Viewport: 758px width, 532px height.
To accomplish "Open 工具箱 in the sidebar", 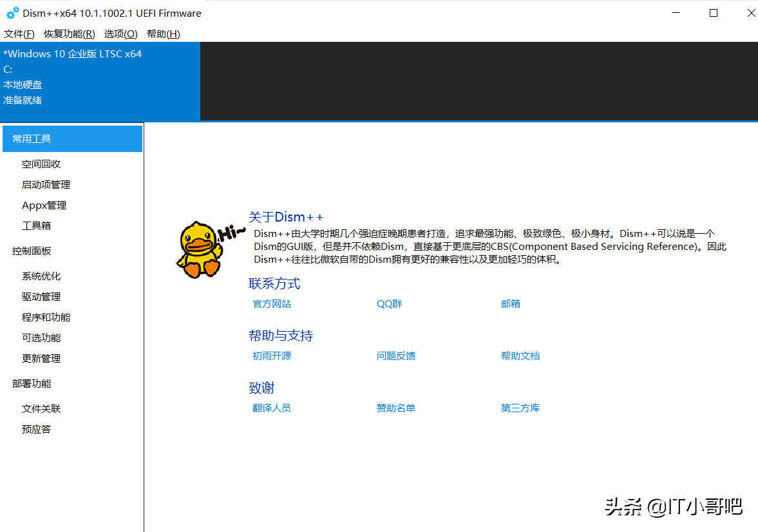I will click(36, 225).
